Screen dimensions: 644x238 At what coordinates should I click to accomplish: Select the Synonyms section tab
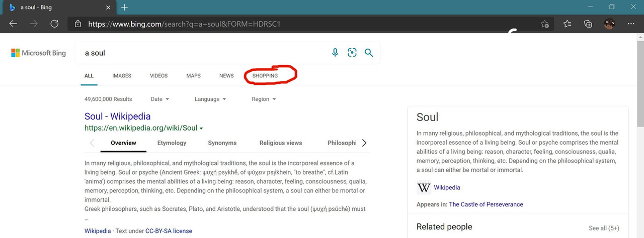222,143
